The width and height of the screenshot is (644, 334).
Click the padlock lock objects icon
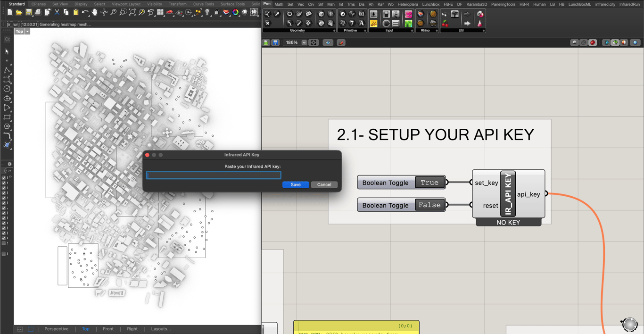click(x=217, y=12)
